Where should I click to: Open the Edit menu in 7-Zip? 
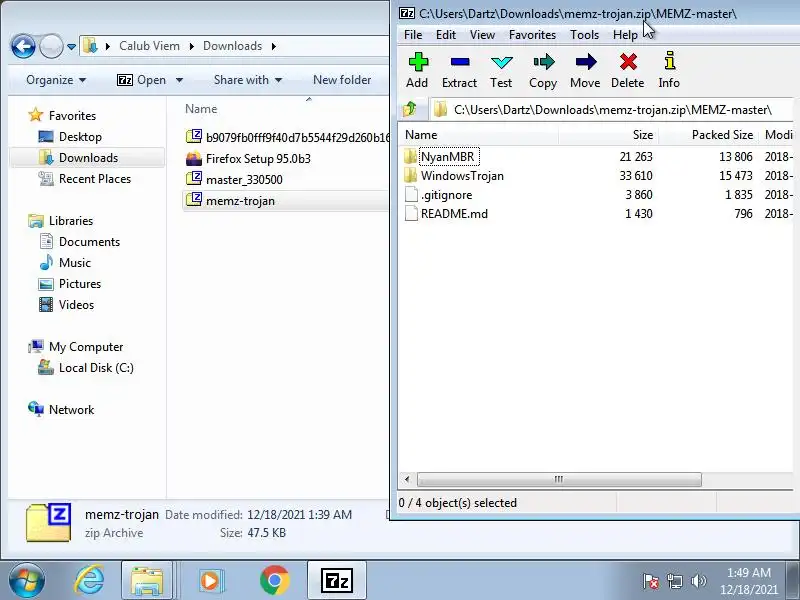445,35
